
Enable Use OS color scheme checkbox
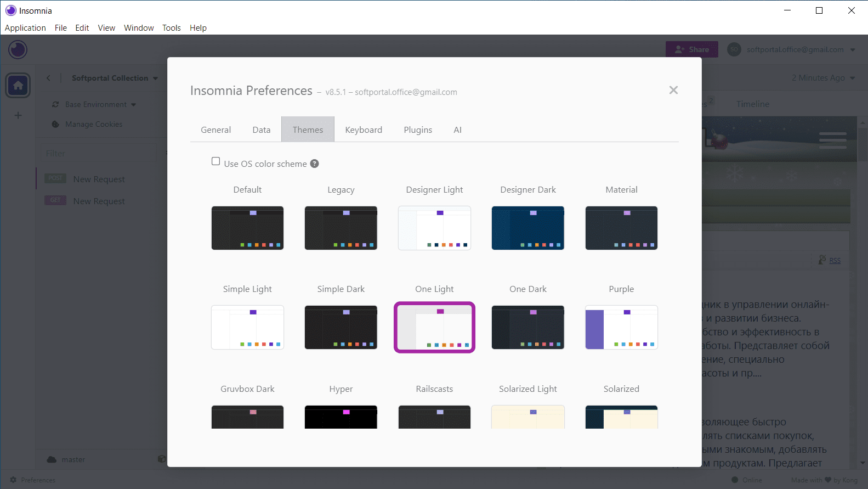tap(216, 161)
